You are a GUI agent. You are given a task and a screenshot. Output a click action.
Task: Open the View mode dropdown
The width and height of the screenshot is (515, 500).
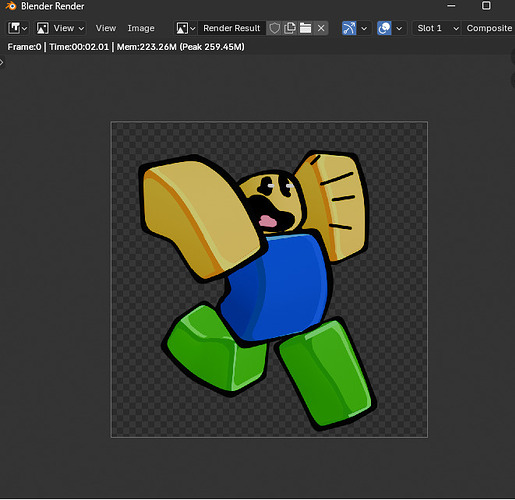click(61, 28)
